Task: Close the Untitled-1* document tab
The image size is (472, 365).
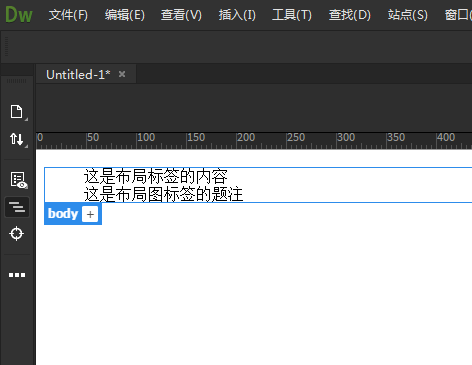Action: tap(122, 74)
